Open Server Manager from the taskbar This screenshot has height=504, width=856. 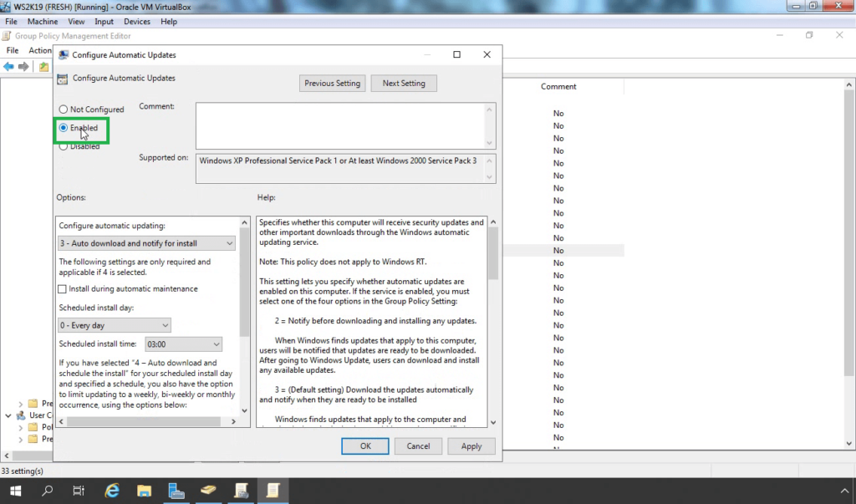pyautogui.click(x=176, y=491)
